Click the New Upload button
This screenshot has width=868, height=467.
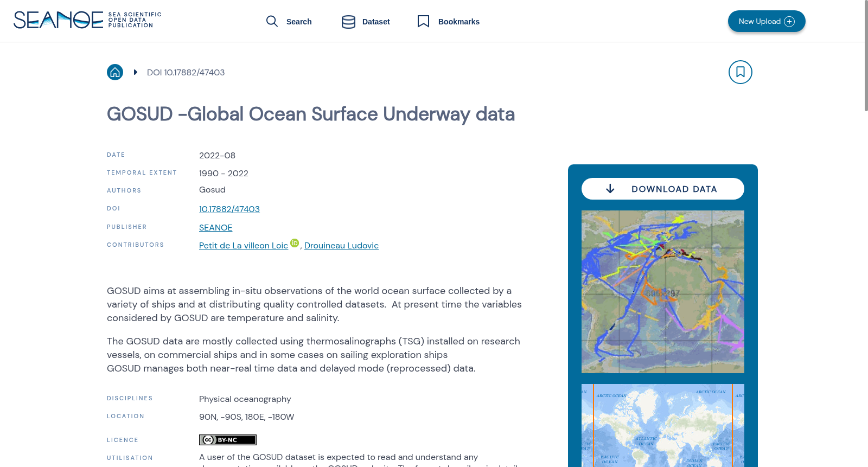(767, 21)
